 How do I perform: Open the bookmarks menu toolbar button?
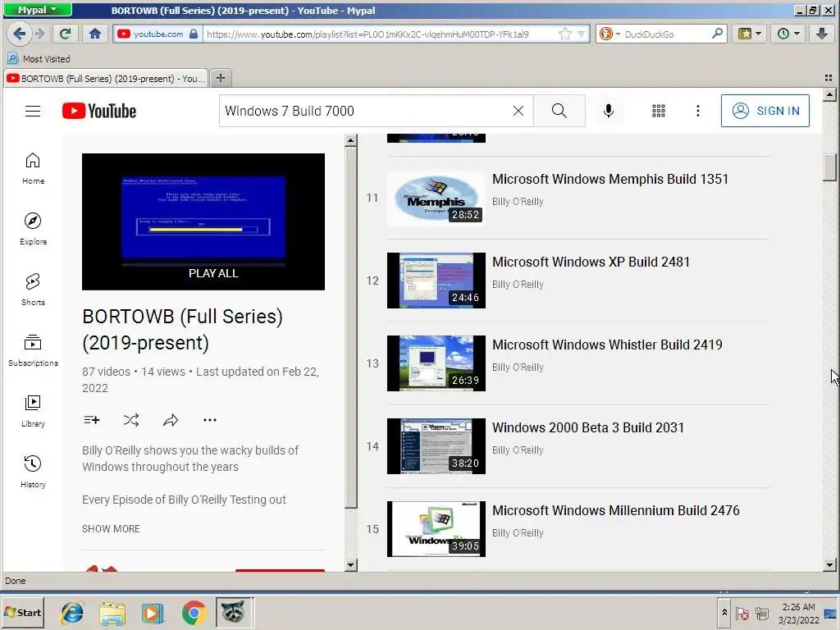click(750, 34)
